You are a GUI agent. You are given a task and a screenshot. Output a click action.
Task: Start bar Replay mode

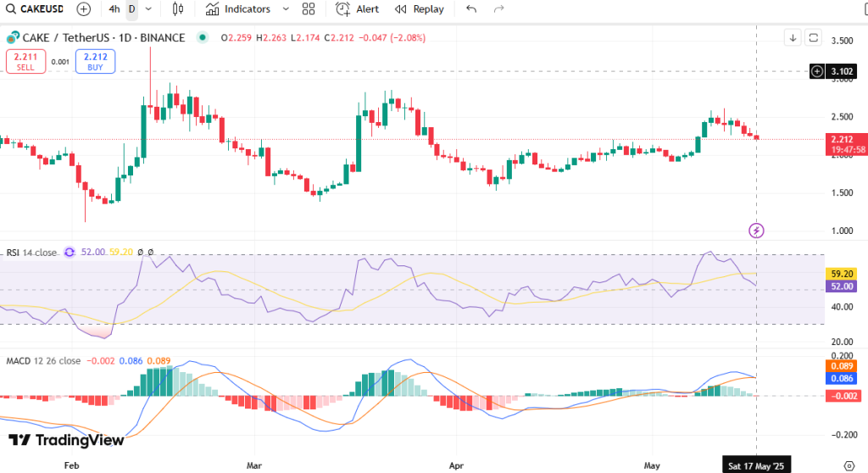tap(420, 9)
